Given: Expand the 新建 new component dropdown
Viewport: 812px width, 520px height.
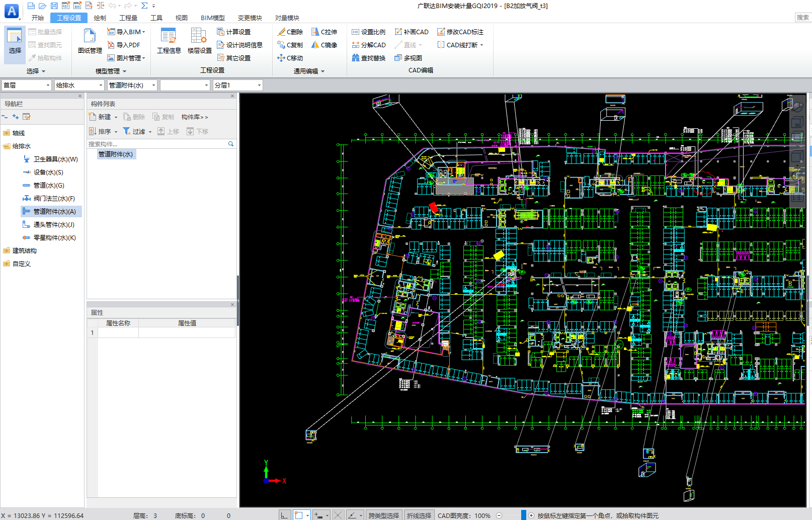Looking at the screenshot, I should click(x=116, y=117).
